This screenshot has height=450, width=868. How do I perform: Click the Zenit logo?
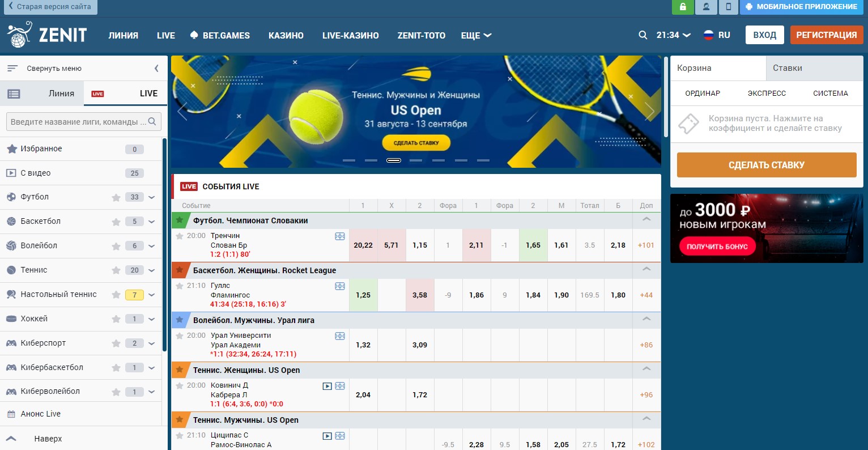point(47,35)
